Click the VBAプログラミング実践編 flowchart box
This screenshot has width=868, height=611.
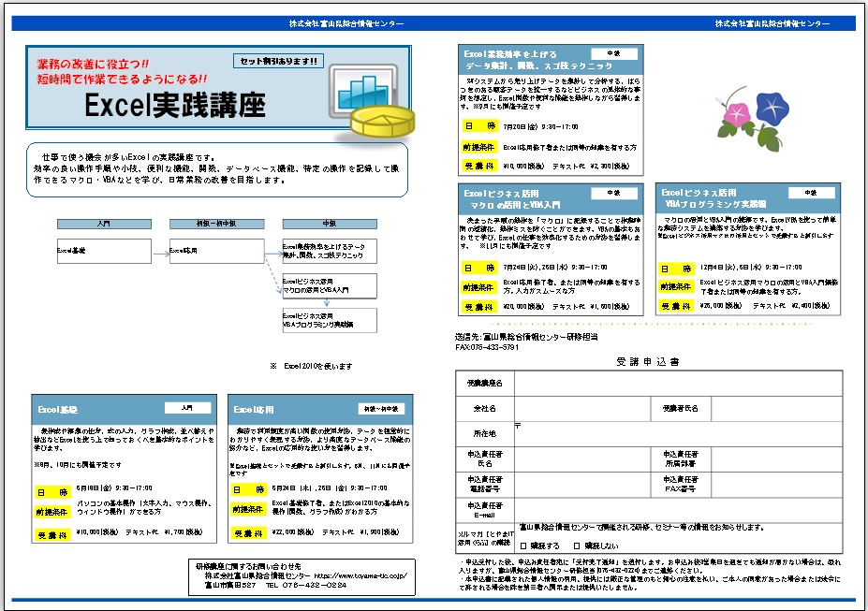coord(329,319)
